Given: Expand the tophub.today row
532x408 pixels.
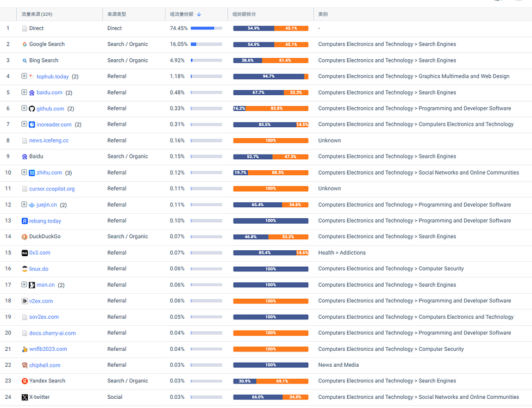Looking at the screenshot, I should tap(24, 76).
